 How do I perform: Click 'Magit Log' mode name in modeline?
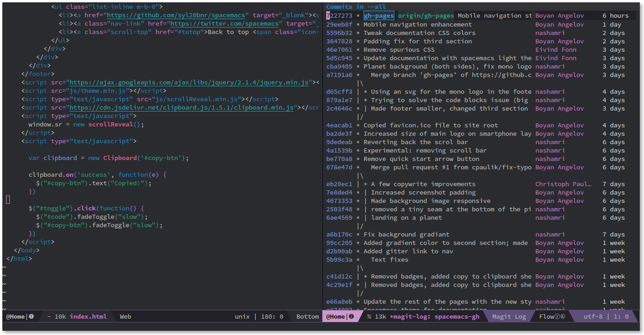tap(509, 316)
